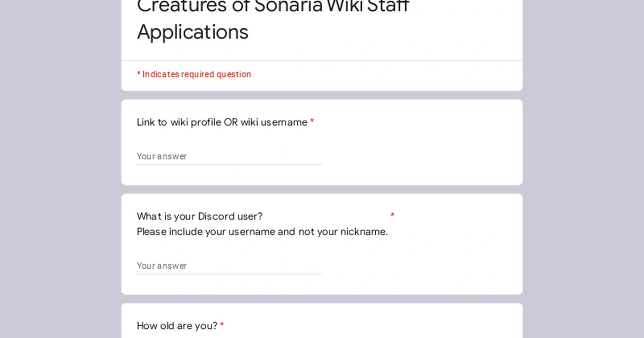Click the "Your answer" placeholder text in the wiki question
This screenshot has width=644, height=338.
(x=162, y=156)
